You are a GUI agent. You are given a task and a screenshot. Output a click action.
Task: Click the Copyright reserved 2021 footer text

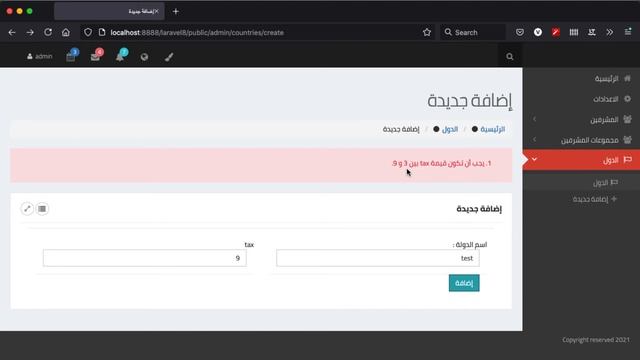coord(596,340)
